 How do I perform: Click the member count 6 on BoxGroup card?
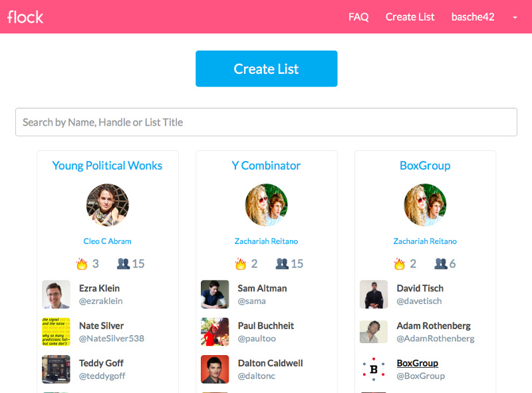point(453,264)
